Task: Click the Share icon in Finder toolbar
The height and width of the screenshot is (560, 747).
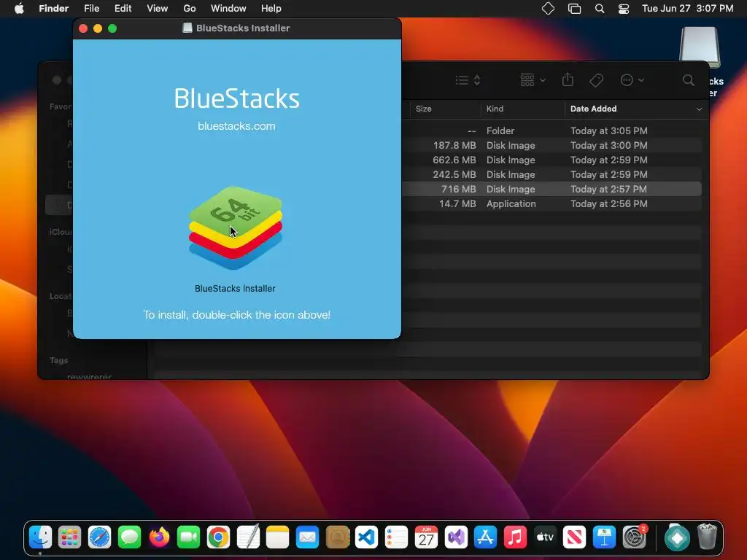Action: [568, 79]
